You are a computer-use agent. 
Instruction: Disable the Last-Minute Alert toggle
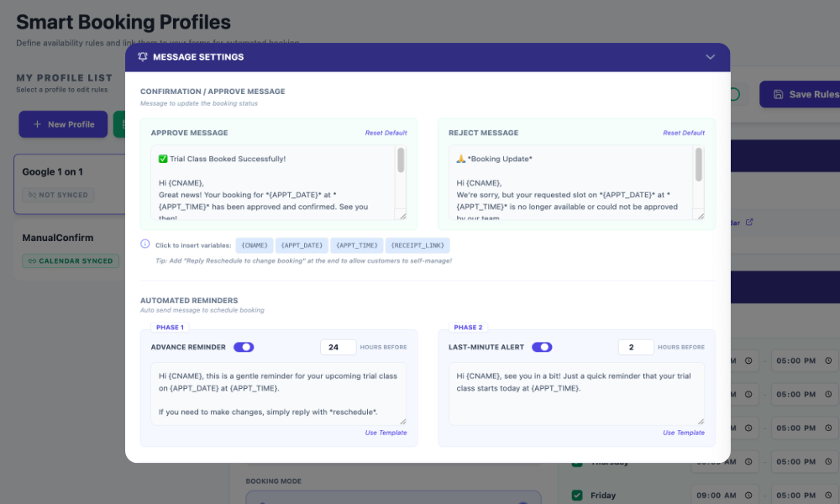coord(542,347)
